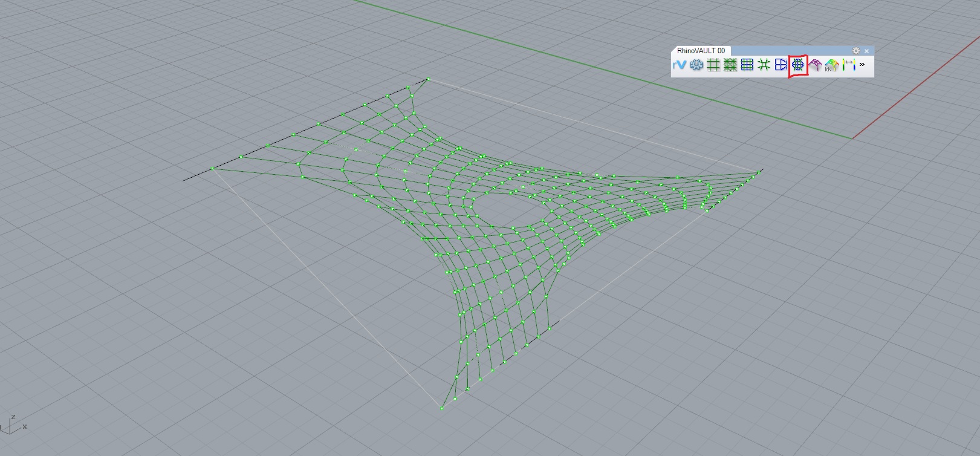The width and height of the screenshot is (980, 456).
Task: Click the green Y-axis line
Action: [605, 70]
